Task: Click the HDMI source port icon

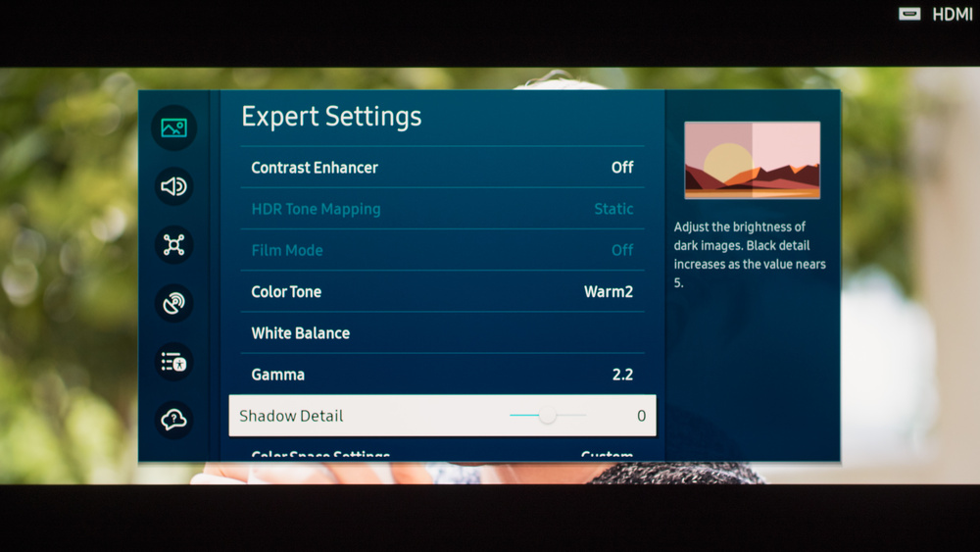Action: (x=909, y=14)
